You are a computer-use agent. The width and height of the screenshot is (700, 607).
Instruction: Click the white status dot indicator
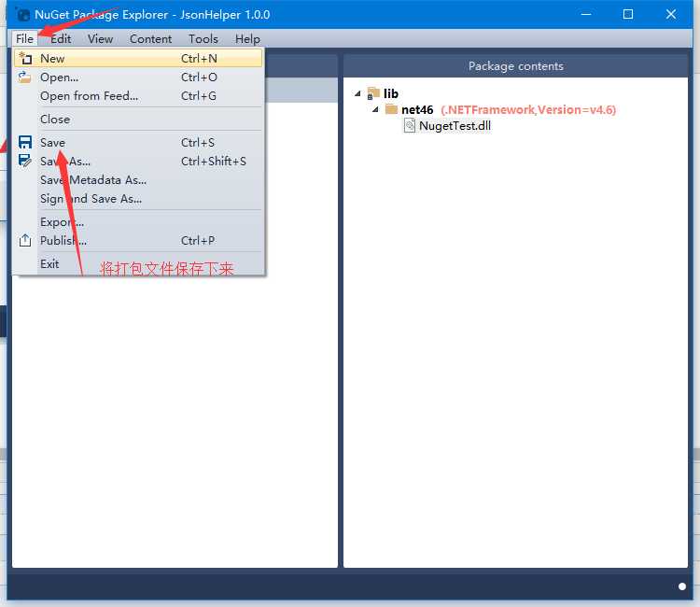tap(681, 586)
